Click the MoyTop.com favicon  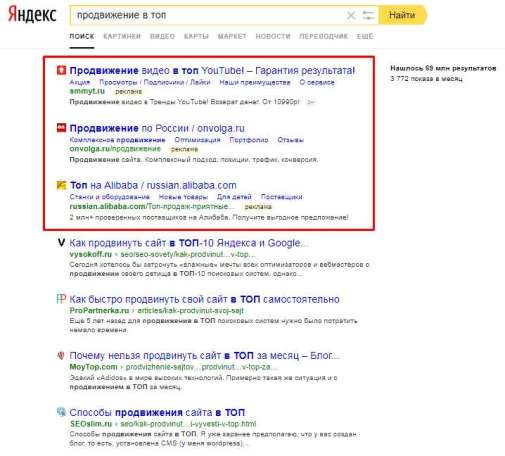click(x=61, y=356)
